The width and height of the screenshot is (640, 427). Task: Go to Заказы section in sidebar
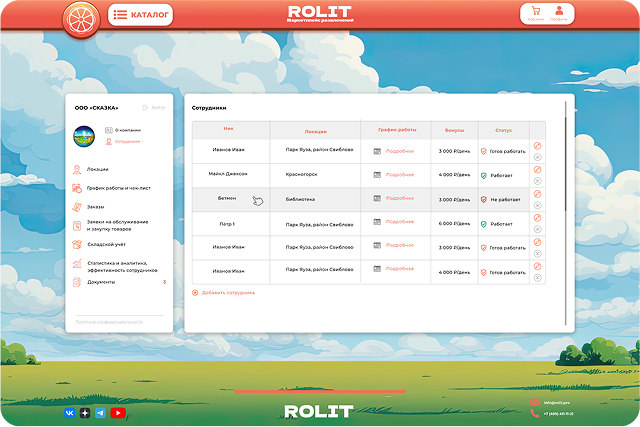[x=95, y=207]
